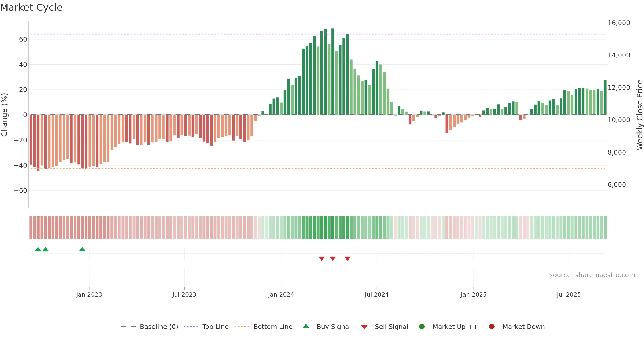Click the 16,000 price axis label
This screenshot has width=644, height=362.
click(x=619, y=23)
